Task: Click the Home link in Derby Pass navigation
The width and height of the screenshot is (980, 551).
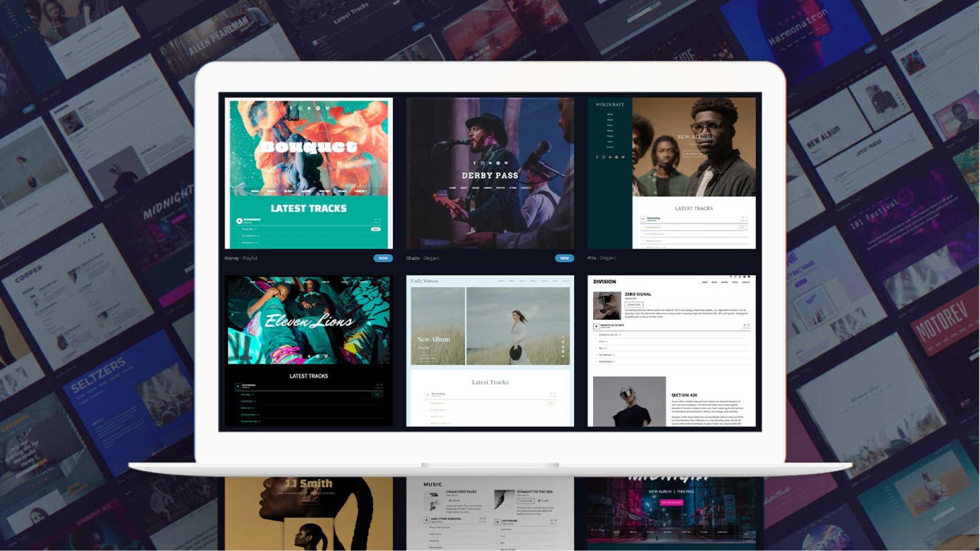Action: 452,188
